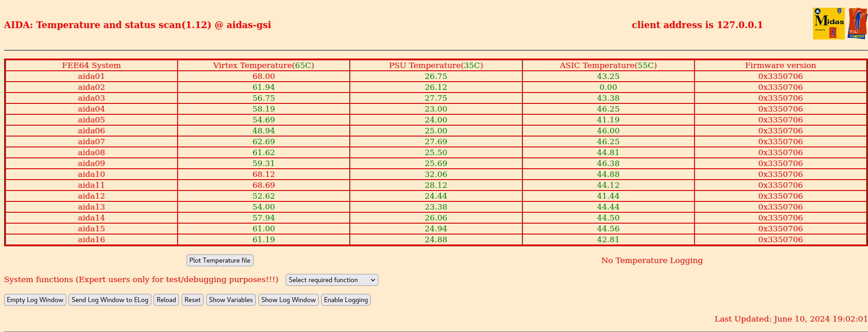Screen dimensions: 868x332
Task: Click the aida10 row label
Action: (91, 174)
